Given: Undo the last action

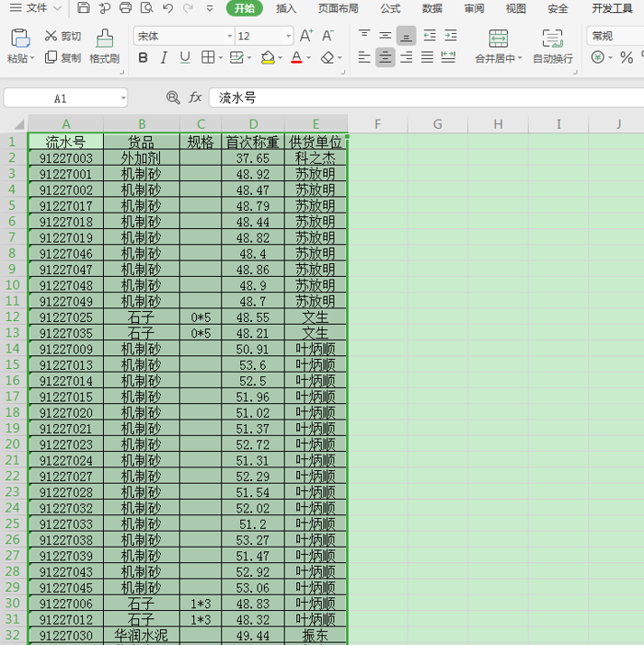Looking at the screenshot, I should click(x=167, y=7).
